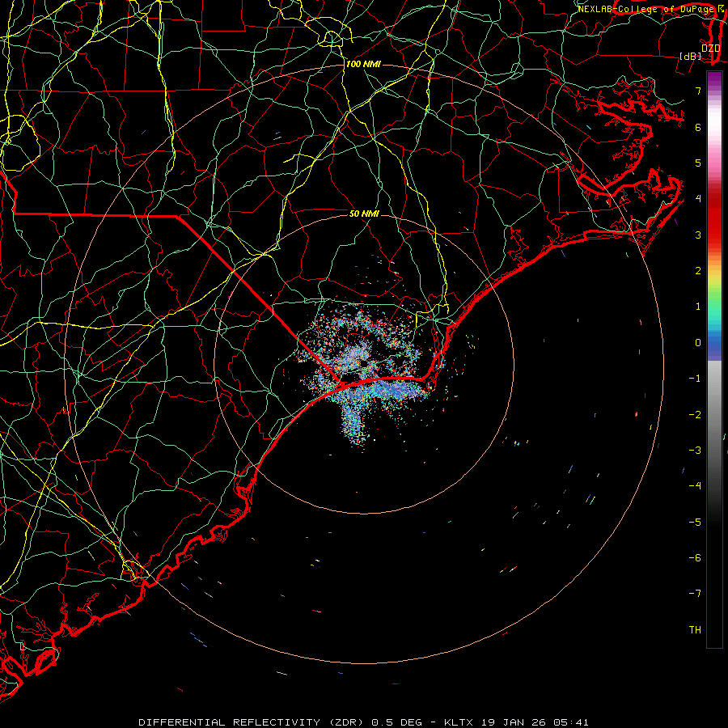Click the 5 value on the scale
The image size is (728, 728).
pyautogui.click(x=698, y=163)
